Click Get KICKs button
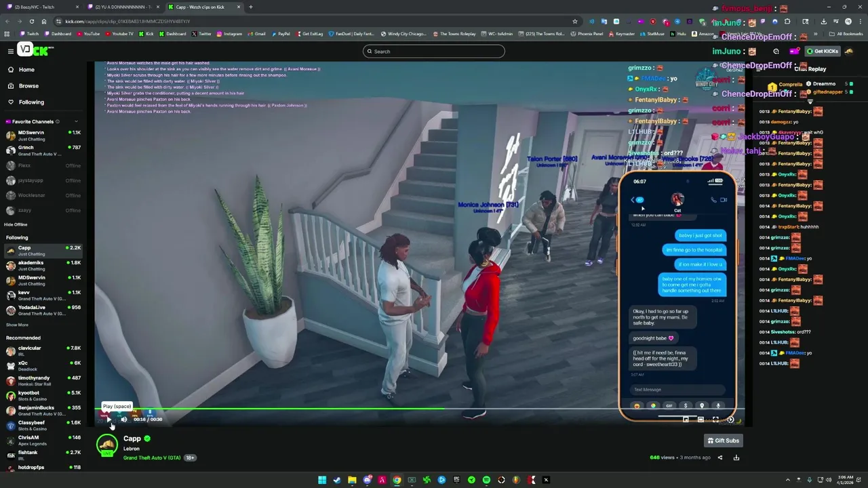Viewport: 868px width, 488px height. coord(823,52)
